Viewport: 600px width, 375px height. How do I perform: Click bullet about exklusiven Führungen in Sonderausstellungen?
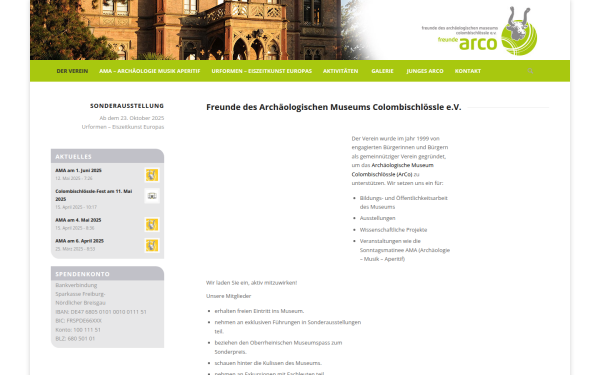click(288, 327)
